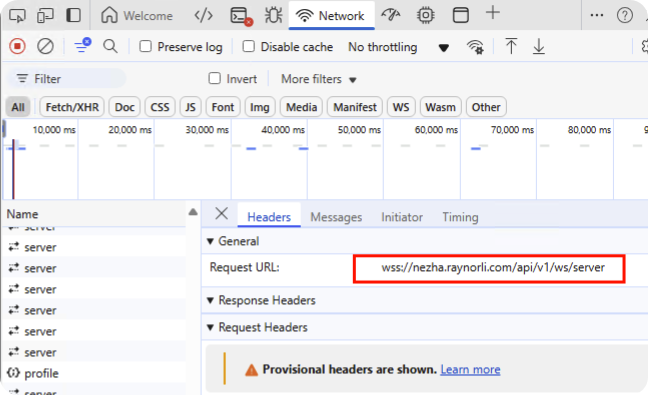Click the wss request URL value
Image resolution: width=648 pixels, height=395 pixels.
pyautogui.click(x=493, y=267)
